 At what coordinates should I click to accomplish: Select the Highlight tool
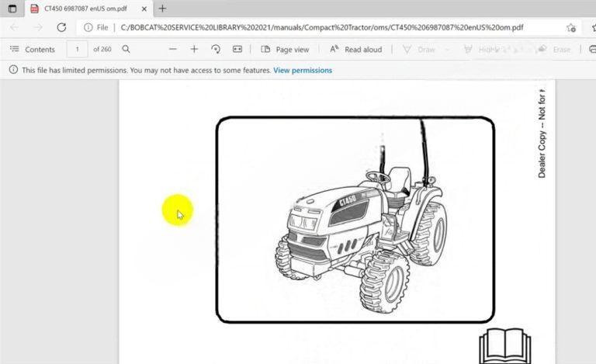pyautogui.click(x=483, y=49)
